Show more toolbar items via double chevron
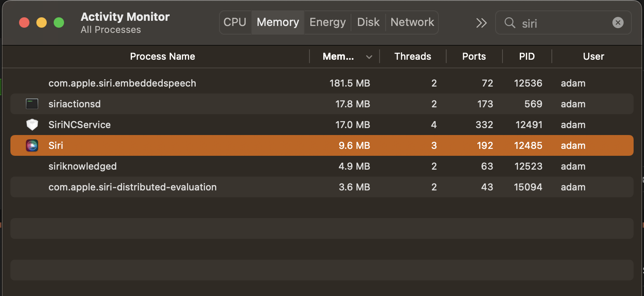Image resolution: width=644 pixels, height=296 pixels. pos(481,23)
